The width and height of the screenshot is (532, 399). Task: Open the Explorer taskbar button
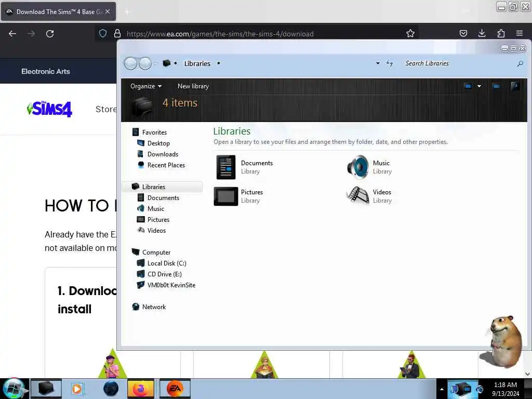[46, 389]
